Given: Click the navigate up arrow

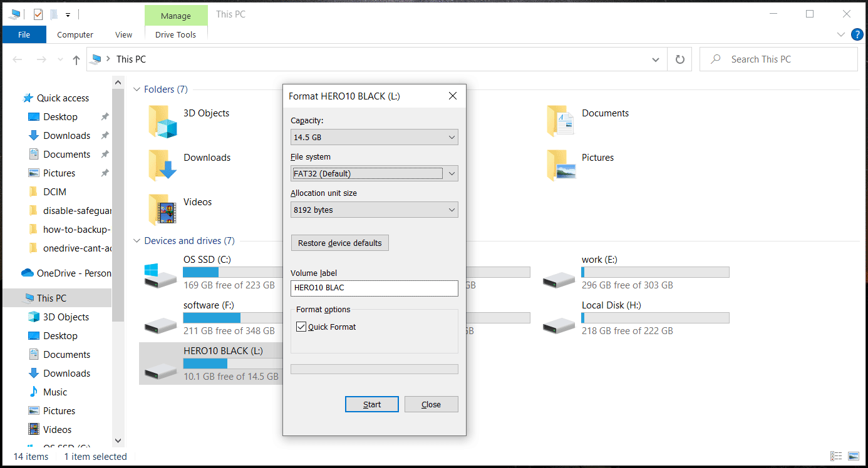Looking at the screenshot, I should [x=76, y=59].
